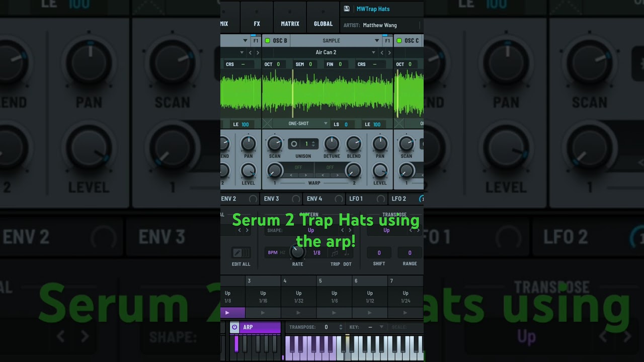Screen dimensions: 644x362
Task: Click the OSC B OCT value field
Action: click(275, 64)
